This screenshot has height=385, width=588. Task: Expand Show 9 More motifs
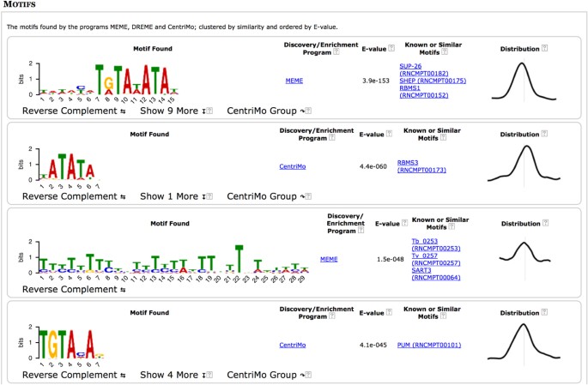coord(173,111)
